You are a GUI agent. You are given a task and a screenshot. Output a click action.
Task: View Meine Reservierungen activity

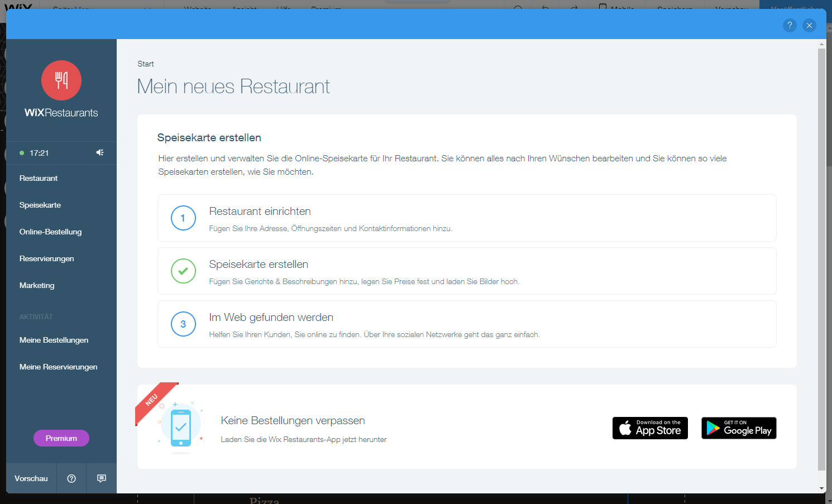[x=58, y=367]
